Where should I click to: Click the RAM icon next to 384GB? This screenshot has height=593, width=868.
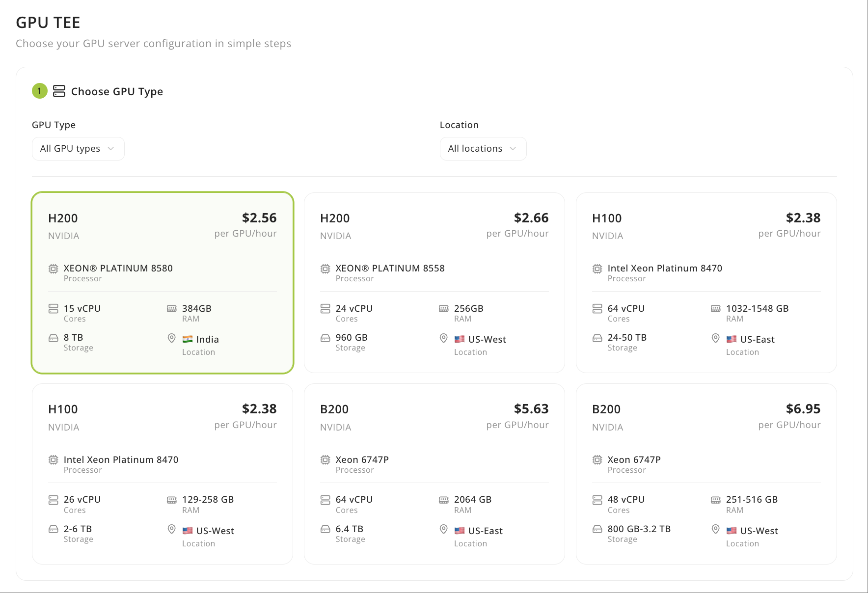click(172, 309)
